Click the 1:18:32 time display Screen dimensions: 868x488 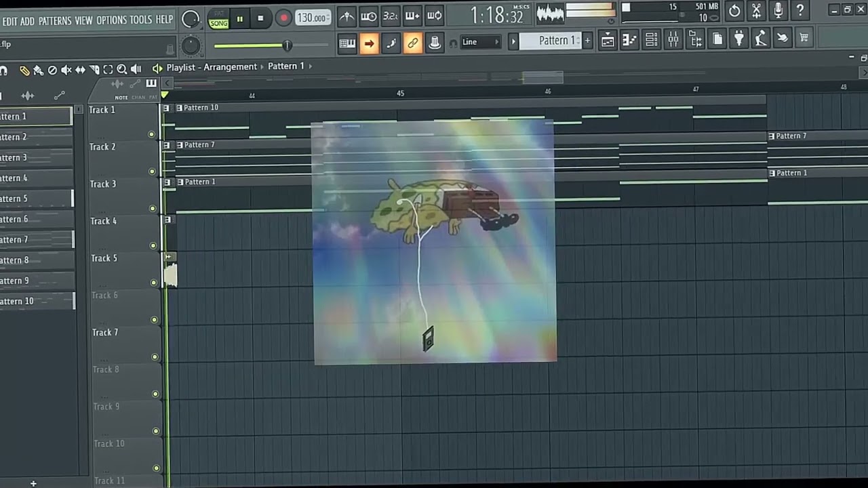(x=497, y=16)
